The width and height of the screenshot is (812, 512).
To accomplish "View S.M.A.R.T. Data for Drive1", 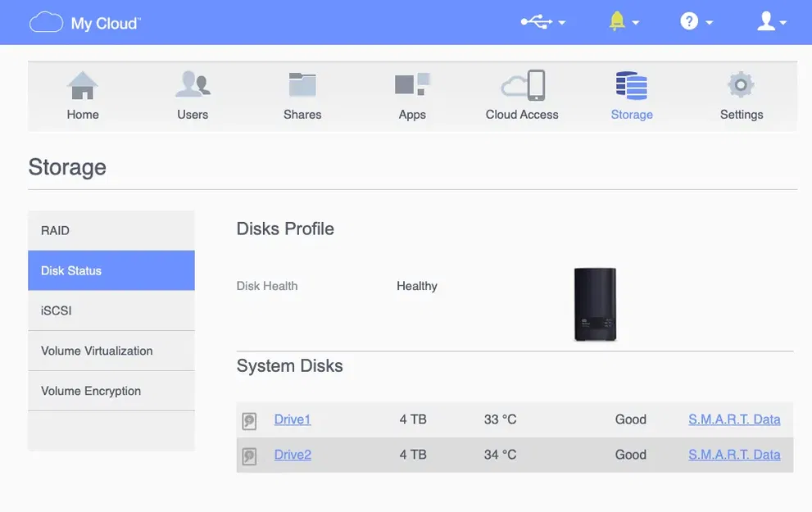I will (734, 419).
